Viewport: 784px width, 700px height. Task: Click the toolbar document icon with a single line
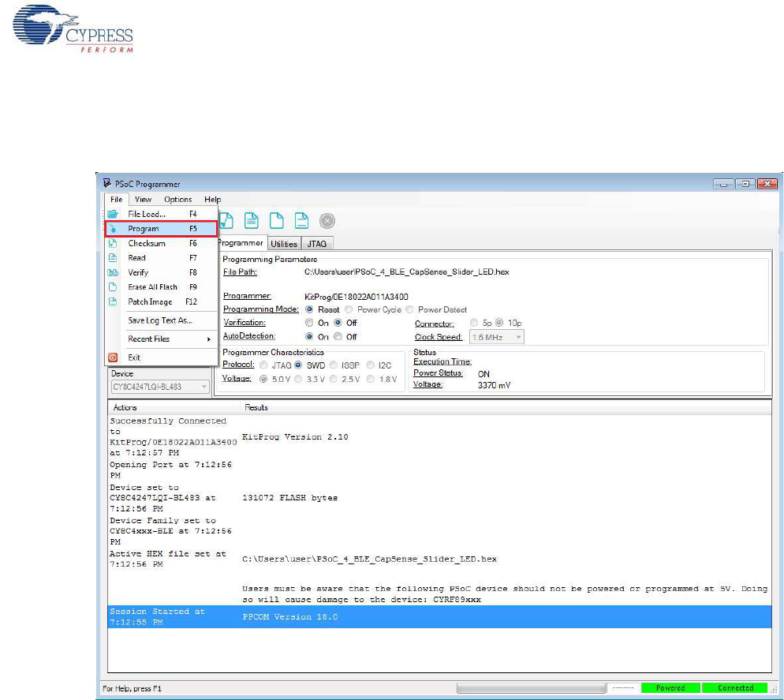pyautogui.click(x=301, y=220)
